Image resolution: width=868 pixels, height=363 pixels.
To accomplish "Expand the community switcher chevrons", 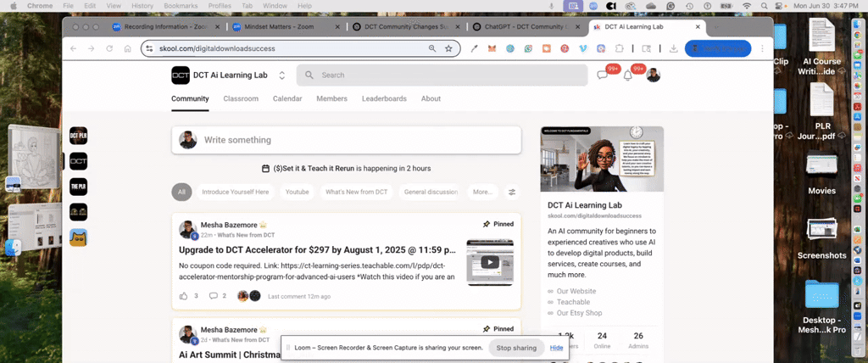I will click(281, 75).
